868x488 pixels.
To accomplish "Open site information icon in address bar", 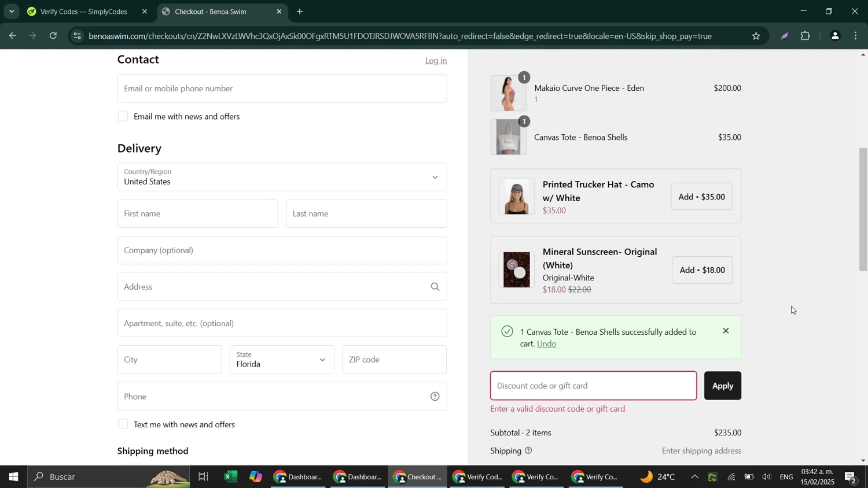I will point(78,36).
